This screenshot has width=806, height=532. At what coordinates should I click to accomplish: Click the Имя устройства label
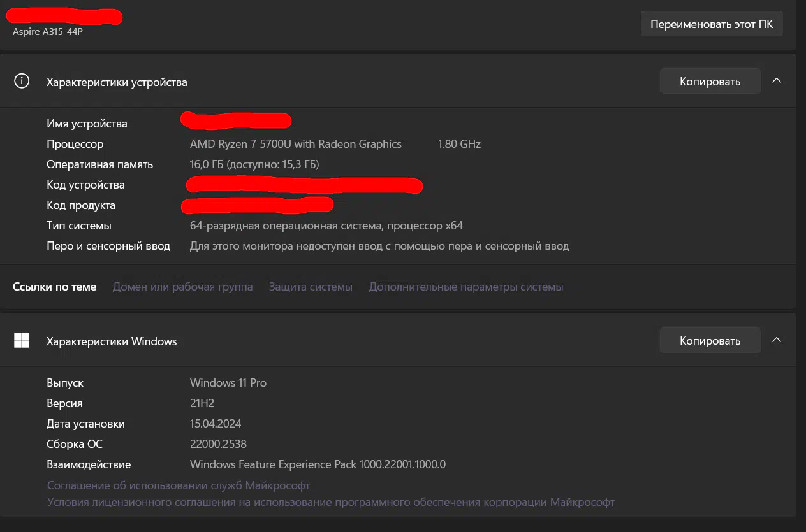[x=87, y=124]
